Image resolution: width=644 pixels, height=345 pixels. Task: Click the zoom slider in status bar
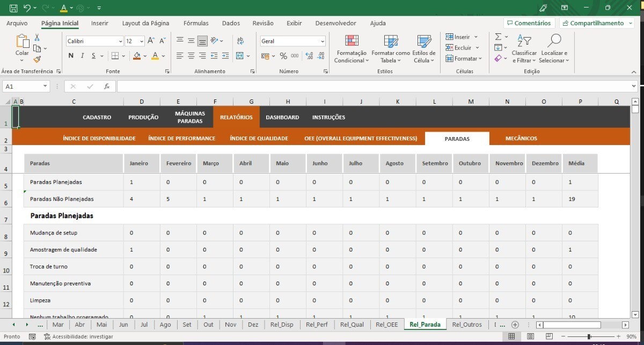pyautogui.click(x=589, y=336)
